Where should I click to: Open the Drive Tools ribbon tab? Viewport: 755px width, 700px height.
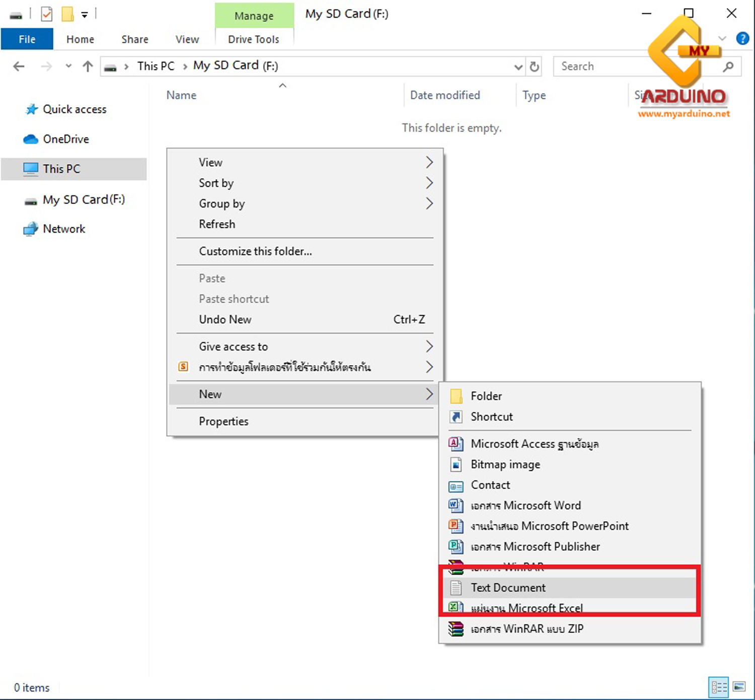(x=253, y=39)
